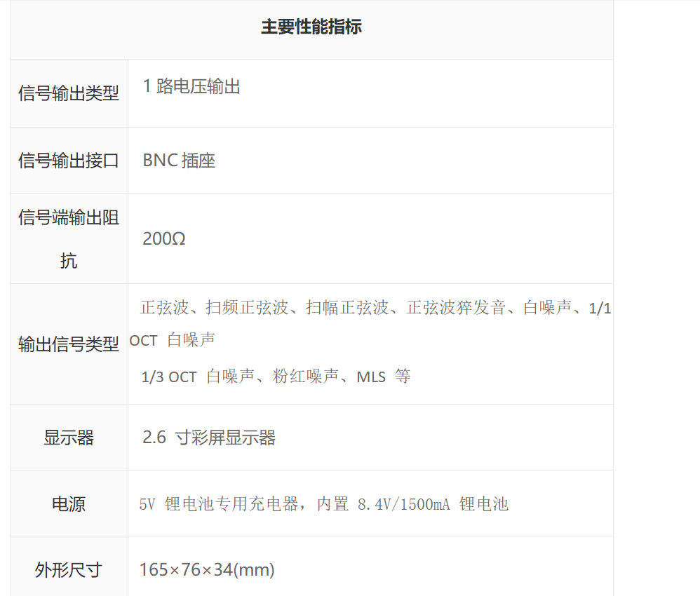The image size is (700, 596).
Task: Select the 显示器 row label
Action: (69, 438)
